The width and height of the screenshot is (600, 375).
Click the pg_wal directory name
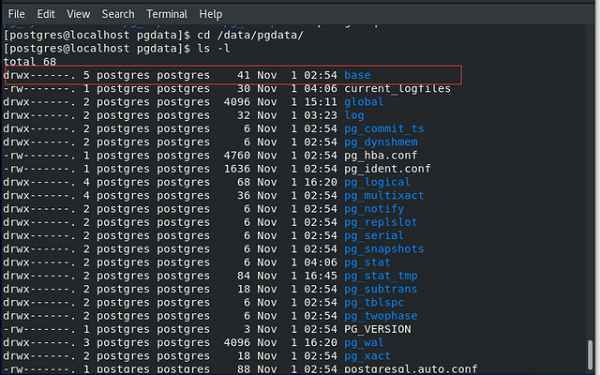[364, 342]
